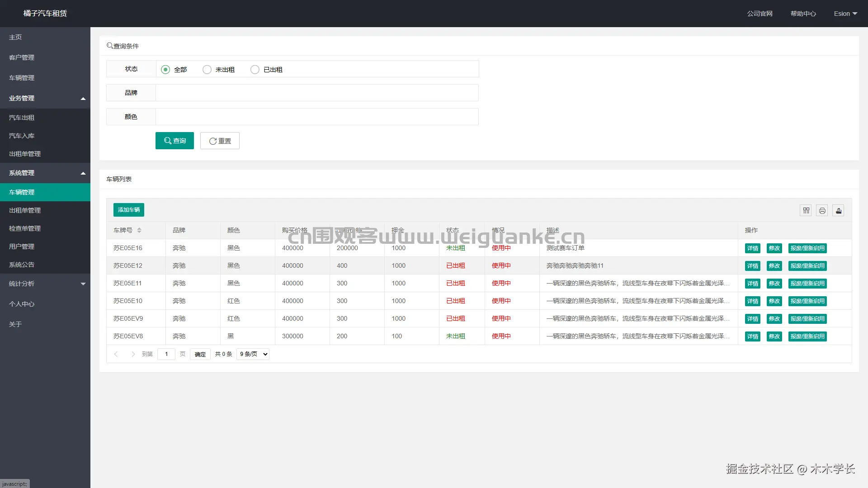Click the 重置 reset button
The height and width of the screenshot is (488, 868).
(x=220, y=141)
